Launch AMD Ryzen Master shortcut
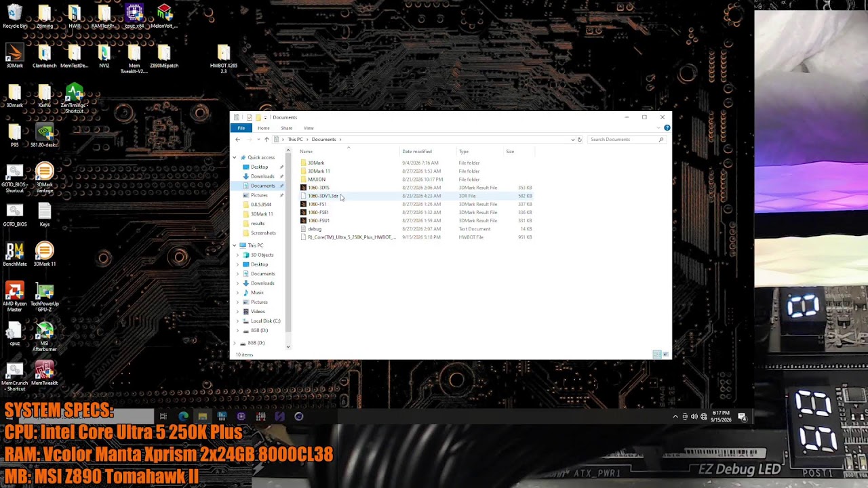868x488 pixels. [x=14, y=296]
